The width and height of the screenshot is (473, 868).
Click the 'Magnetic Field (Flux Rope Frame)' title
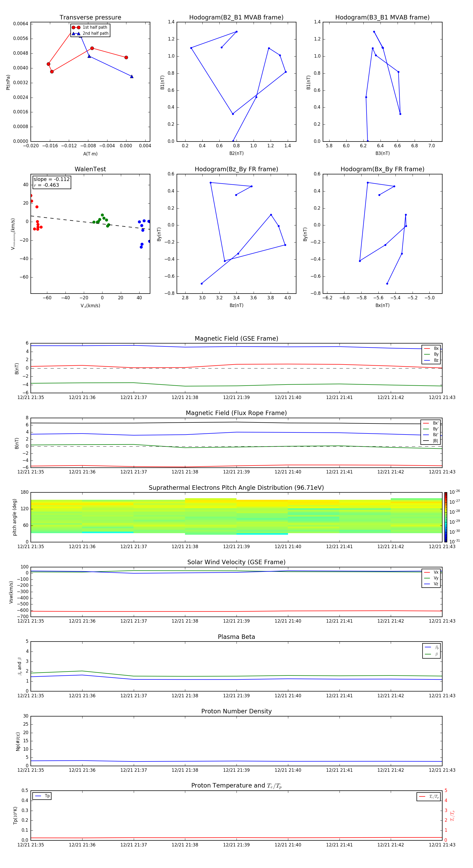click(236, 413)
